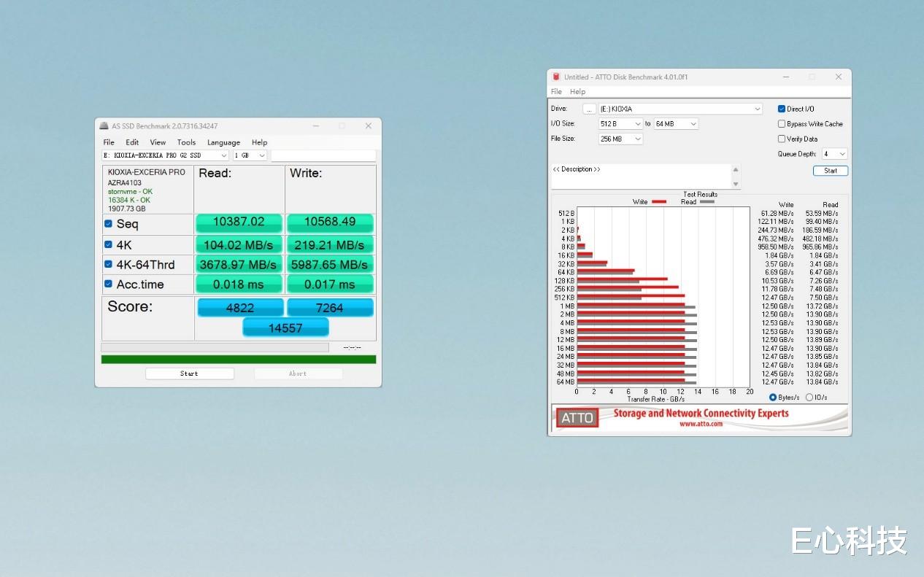Click the Abort button in AS SSD Benchmark
The width and height of the screenshot is (924, 577).
298,373
